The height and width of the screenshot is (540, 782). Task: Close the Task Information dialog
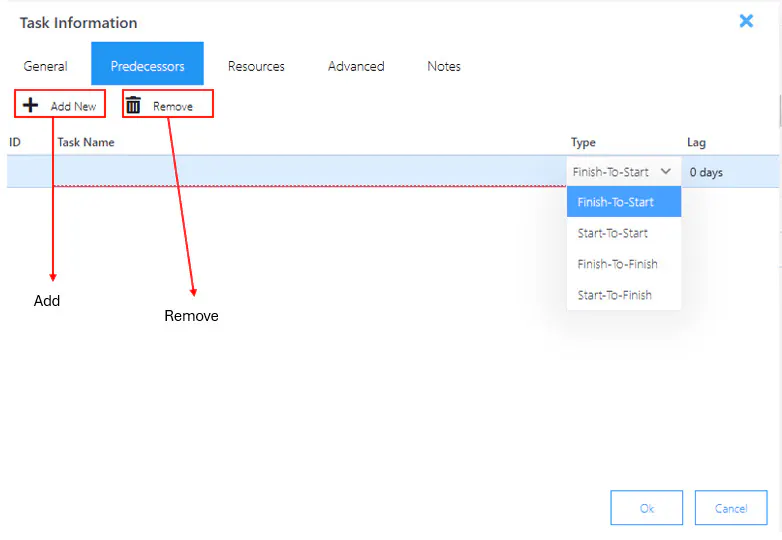(x=746, y=21)
